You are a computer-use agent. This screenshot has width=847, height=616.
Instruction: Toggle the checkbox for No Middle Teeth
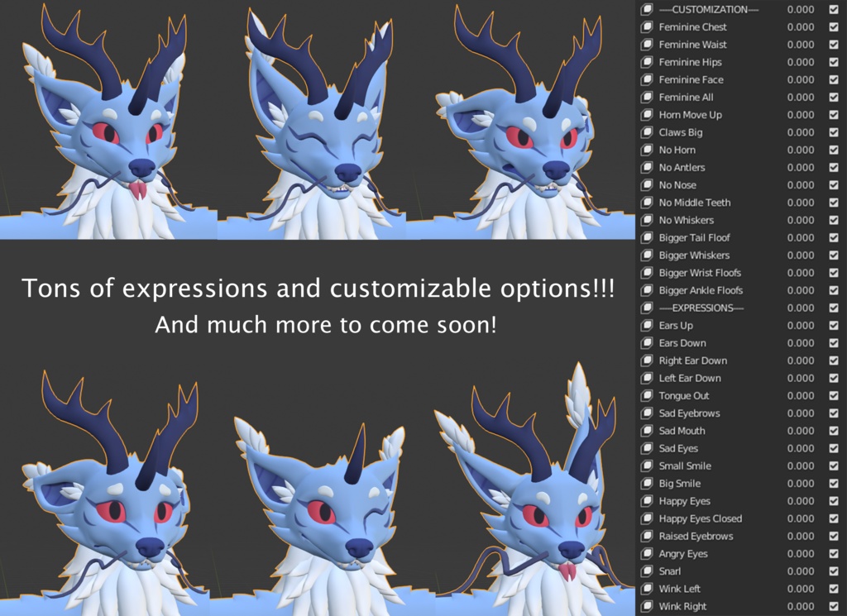tap(835, 202)
